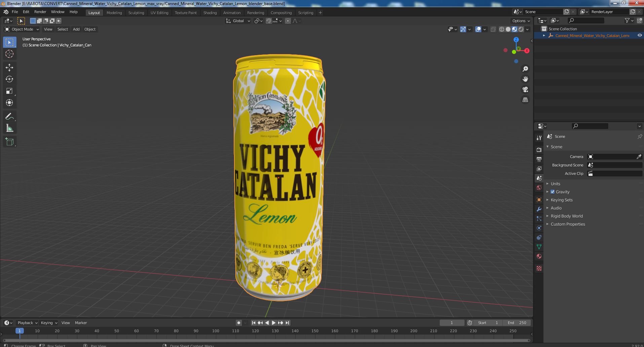Viewport: 644px width, 347px height.
Task: Click the timeline scrollbar
Action: tap(266, 340)
